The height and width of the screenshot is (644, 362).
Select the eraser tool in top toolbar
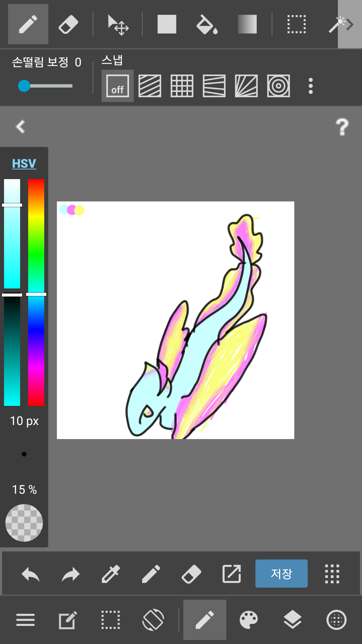pyautogui.click(x=68, y=24)
